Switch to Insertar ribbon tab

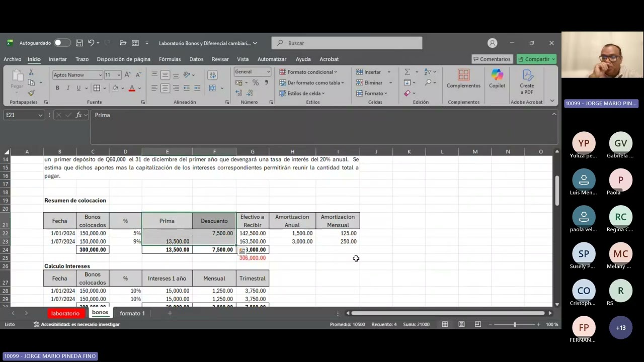(x=58, y=59)
